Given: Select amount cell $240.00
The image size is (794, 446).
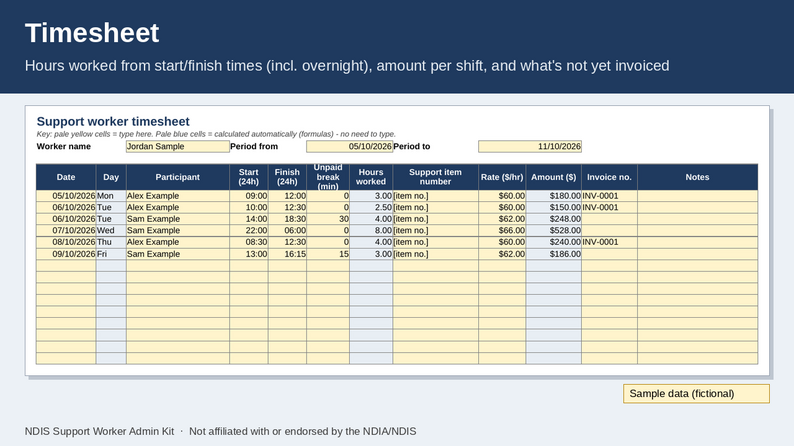Looking at the screenshot, I should (553, 242).
